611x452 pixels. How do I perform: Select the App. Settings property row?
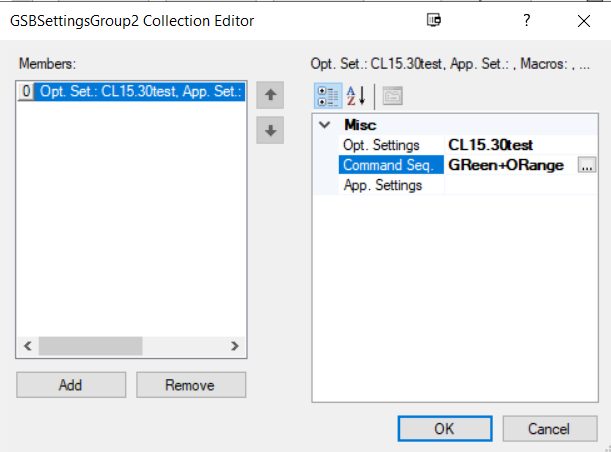click(x=390, y=185)
